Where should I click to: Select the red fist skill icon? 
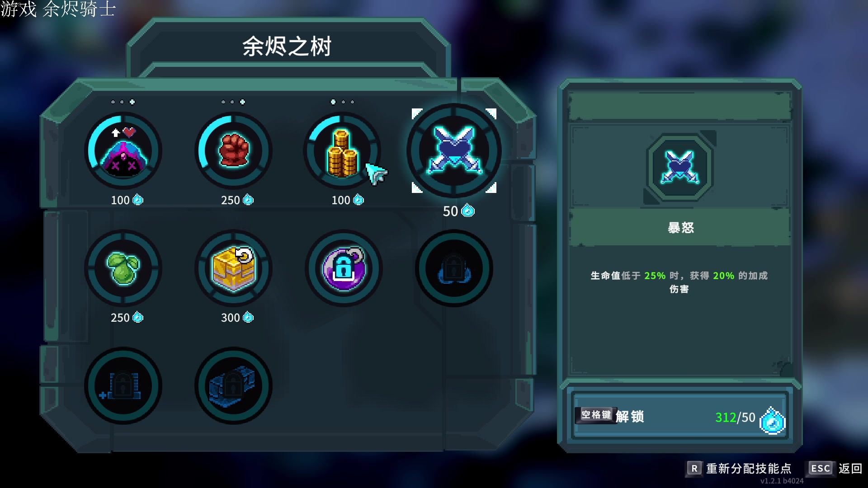point(233,150)
